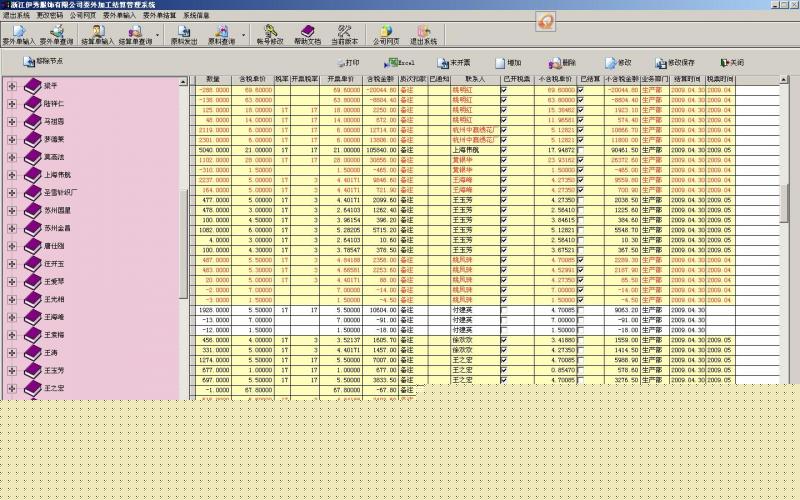The width and height of the screenshot is (800, 500).
Task: Click the 退出系统 toolbar icon
Action: [x=423, y=35]
